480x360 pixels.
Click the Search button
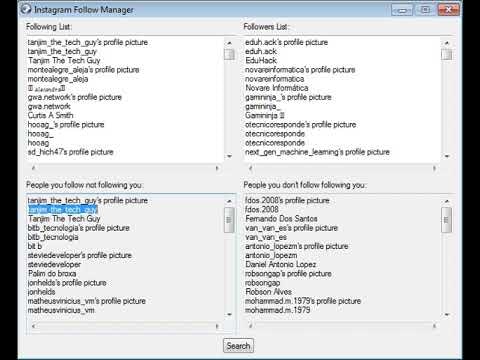(238, 346)
